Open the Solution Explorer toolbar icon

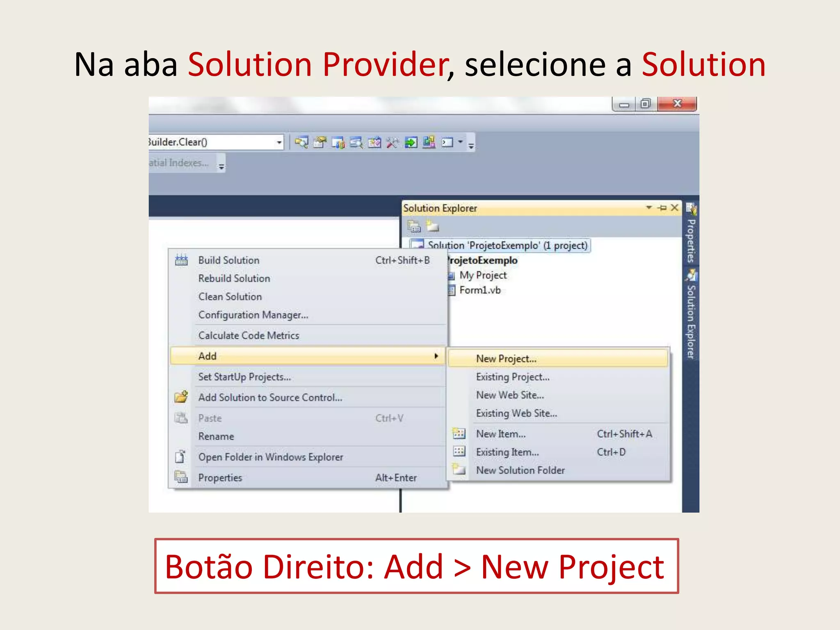pos(301,142)
